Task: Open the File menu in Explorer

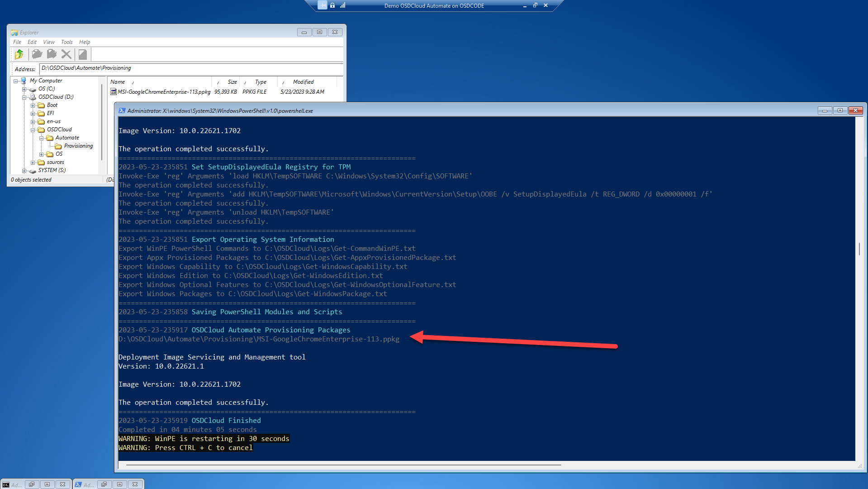Action: pos(17,42)
